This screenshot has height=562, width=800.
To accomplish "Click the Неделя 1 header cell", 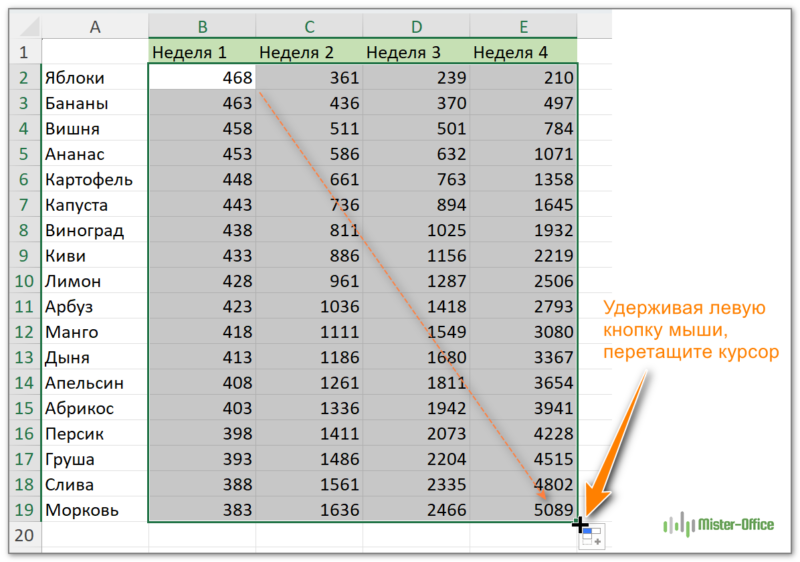I will [202, 52].
